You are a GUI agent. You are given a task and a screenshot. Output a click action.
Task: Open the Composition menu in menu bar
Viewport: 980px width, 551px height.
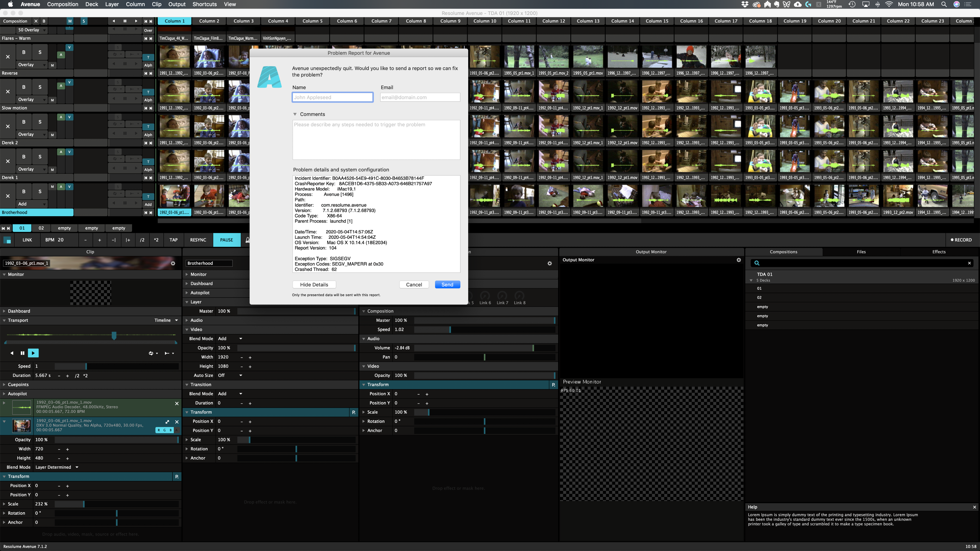point(62,4)
